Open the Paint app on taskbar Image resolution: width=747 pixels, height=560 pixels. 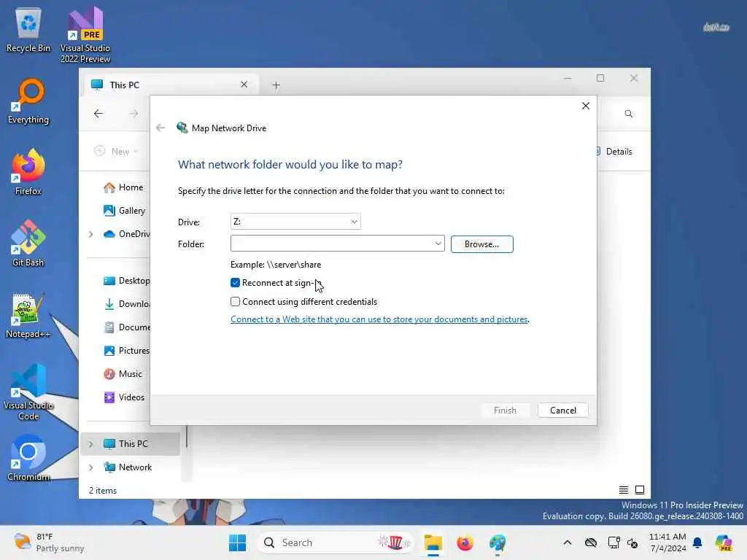[x=498, y=542]
